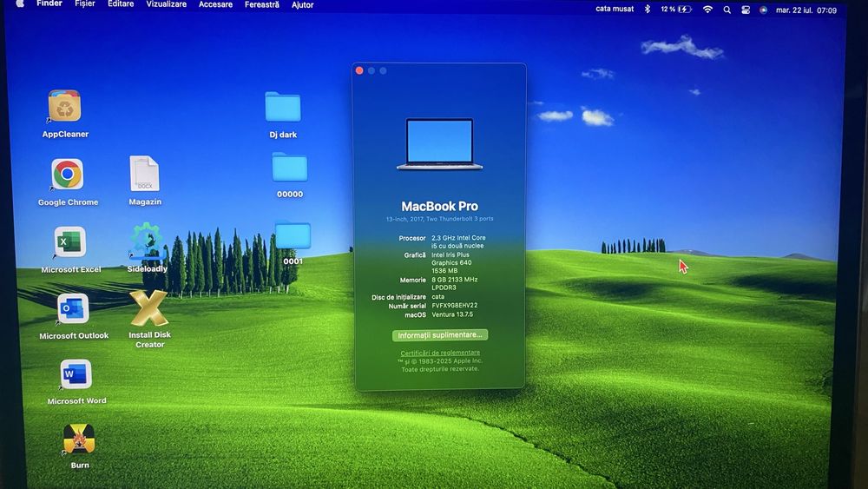Click the Ventura 13.7.5 macOS version
This screenshot has height=489, width=868.
(452, 314)
